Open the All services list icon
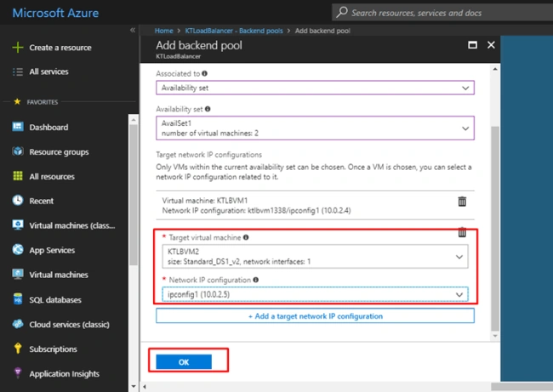553x392 pixels. pyautogui.click(x=18, y=71)
